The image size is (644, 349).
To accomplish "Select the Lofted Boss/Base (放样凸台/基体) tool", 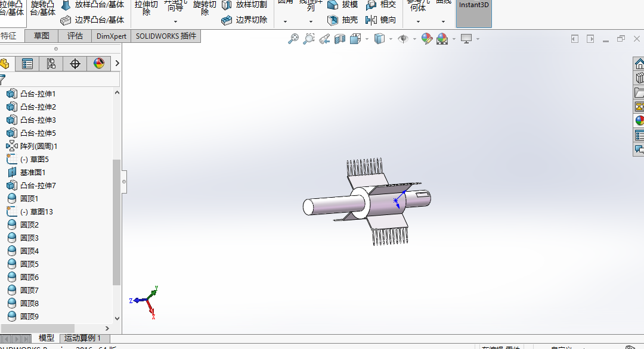I will [93, 5].
